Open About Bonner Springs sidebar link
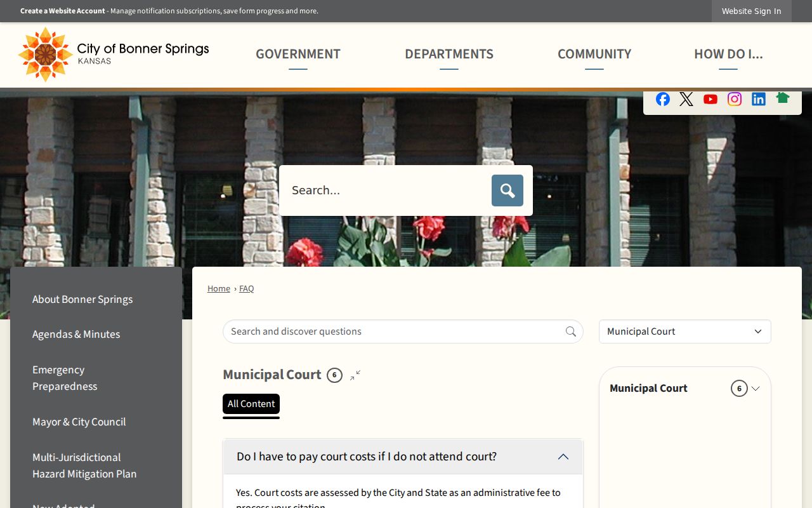Image resolution: width=812 pixels, height=508 pixels. pyautogui.click(x=82, y=299)
